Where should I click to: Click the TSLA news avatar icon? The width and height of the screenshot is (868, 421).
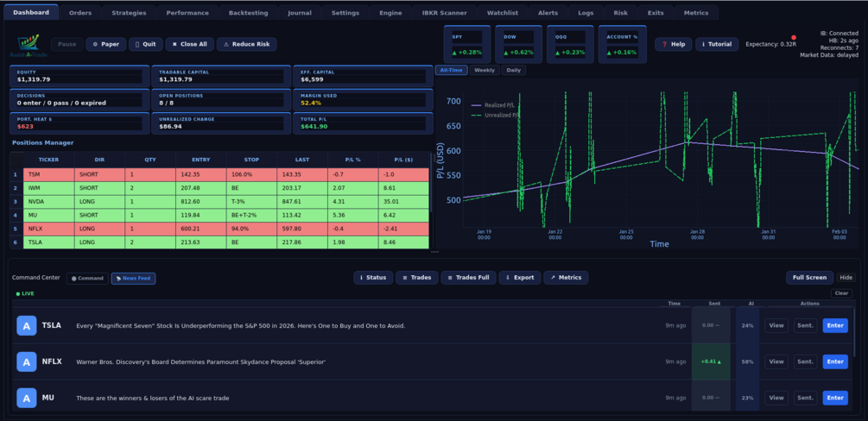pyautogui.click(x=27, y=325)
